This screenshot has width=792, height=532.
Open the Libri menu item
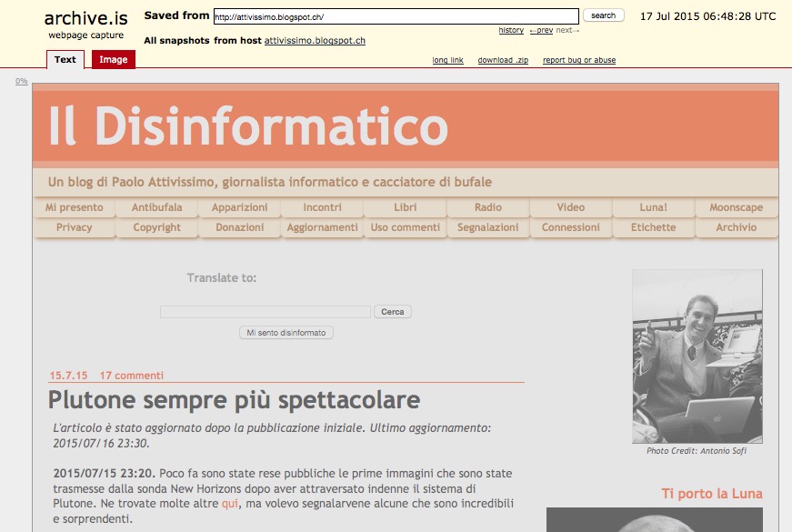pos(405,207)
